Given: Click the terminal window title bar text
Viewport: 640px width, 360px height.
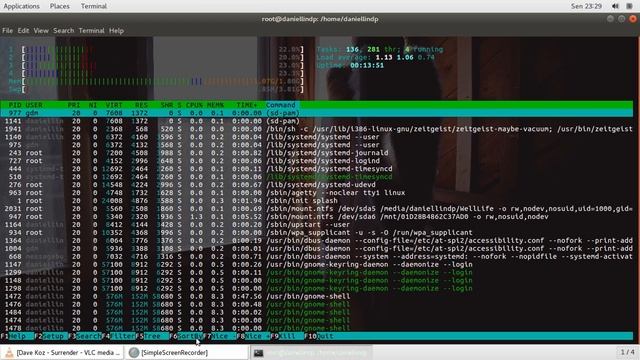Looking at the screenshot, I should point(320,19).
